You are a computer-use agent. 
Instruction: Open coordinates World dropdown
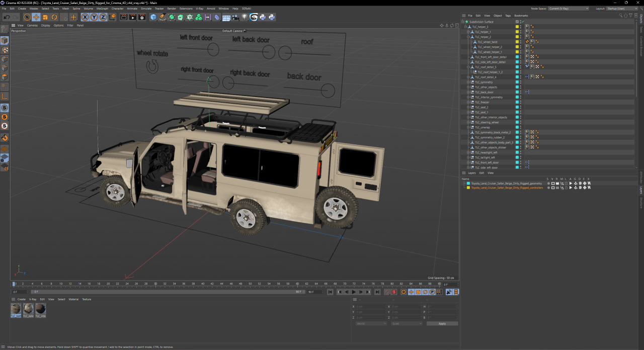pos(371,323)
